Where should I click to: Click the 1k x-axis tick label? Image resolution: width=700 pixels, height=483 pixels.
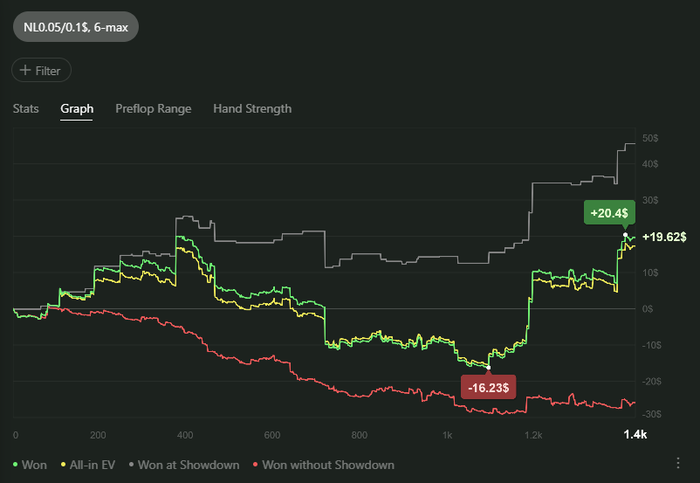tap(447, 436)
